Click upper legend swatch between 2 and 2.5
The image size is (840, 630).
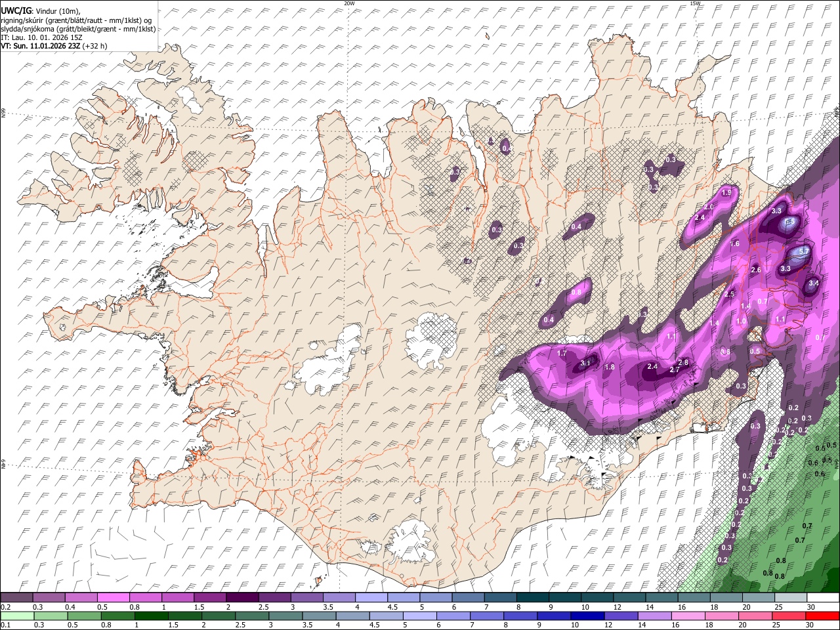pyautogui.click(x=242, y=598)
